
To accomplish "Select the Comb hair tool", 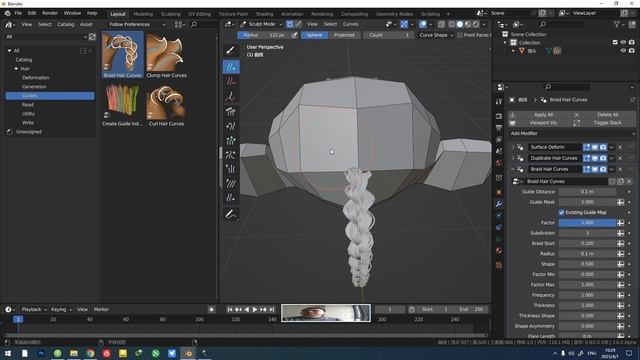I will point(231,111).
